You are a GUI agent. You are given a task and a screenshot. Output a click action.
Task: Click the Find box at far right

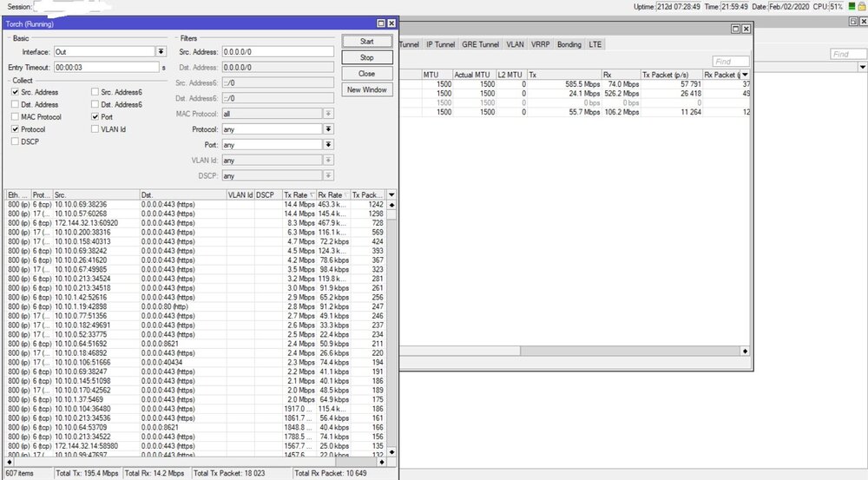coord(848,54)
